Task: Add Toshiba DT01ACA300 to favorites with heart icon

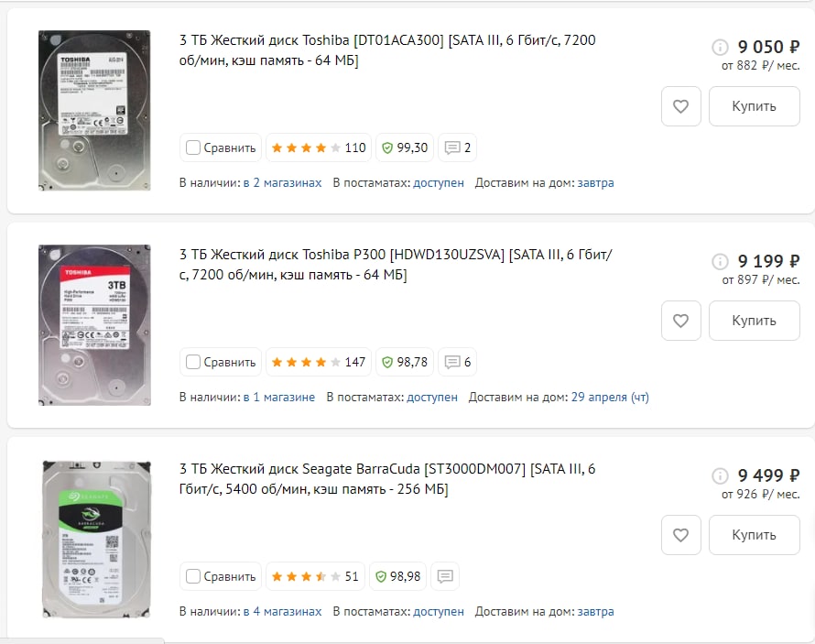Action: pyautogui.click(x=681, y=106)
